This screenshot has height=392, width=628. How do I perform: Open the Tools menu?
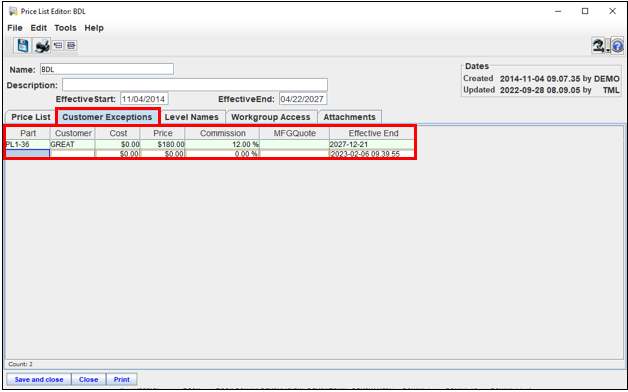click(65, 28)
